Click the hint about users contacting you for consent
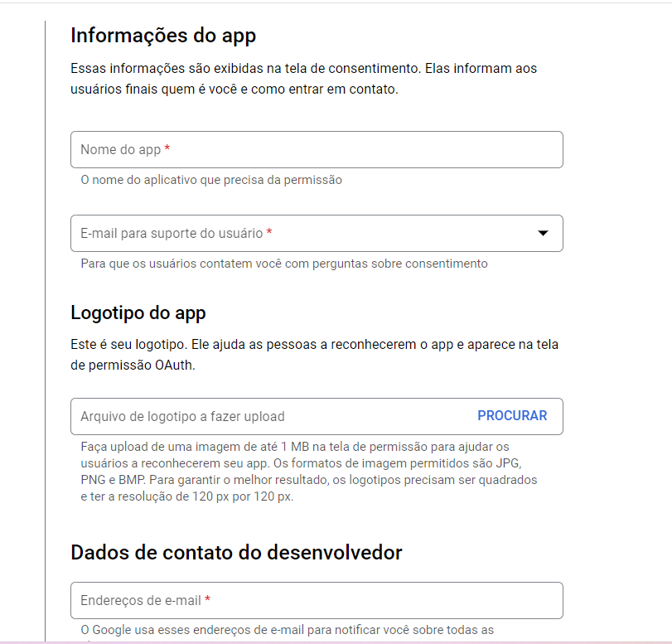672x644 pixels. [283, 264]
